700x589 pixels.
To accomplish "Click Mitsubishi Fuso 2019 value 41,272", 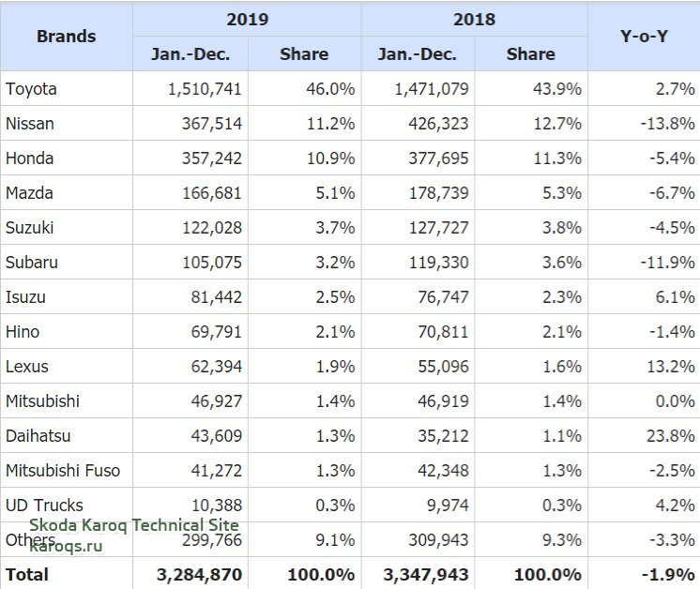I will [217, 471].
